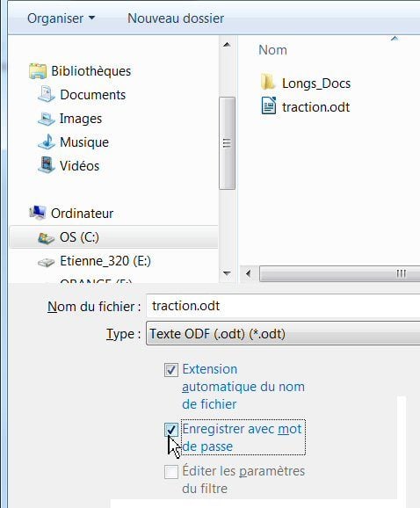Click Éditer les paramètres du filtre checkbox
Screen dimensions: 420x508
click(x=171, y=472)
